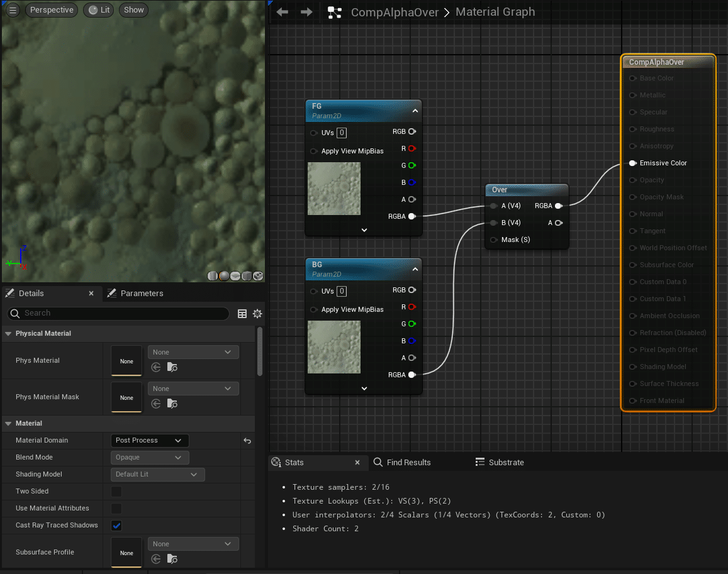Browse to Phys Material asset in Content Browser
This screenshot has height=574, width=728.
[172, 368]
